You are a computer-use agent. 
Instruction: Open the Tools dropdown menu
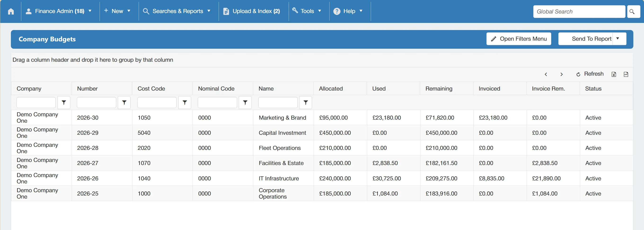click(307, 11)
